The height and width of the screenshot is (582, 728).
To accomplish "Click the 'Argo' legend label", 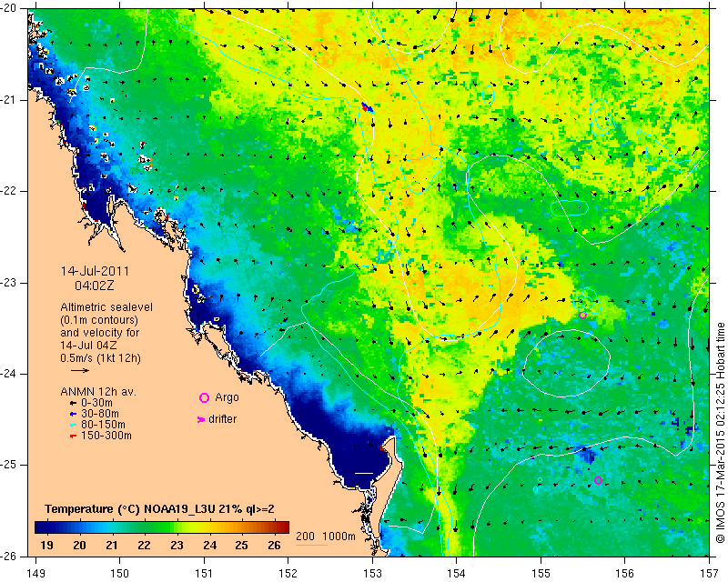I will [227, 397].
